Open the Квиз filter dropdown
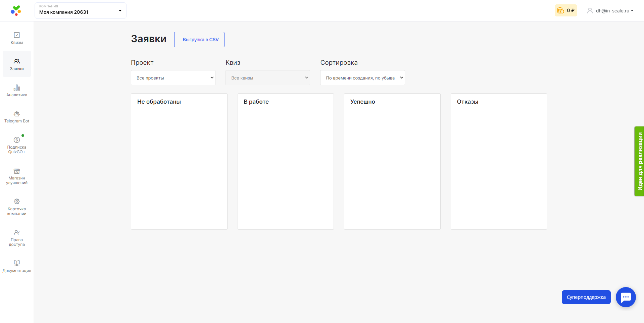Screen dimensions: 644x323 tap(268, 78)
